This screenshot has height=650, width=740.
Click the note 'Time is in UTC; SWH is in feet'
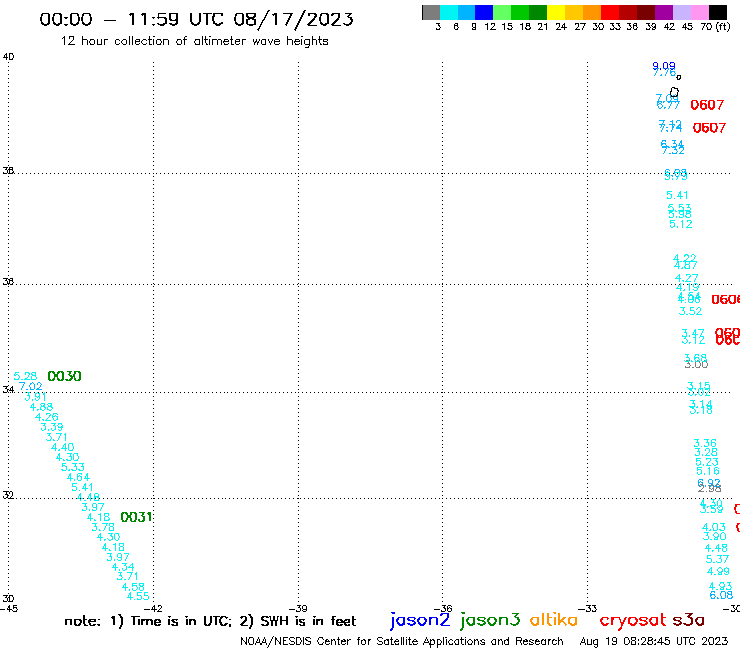(210, 621)
